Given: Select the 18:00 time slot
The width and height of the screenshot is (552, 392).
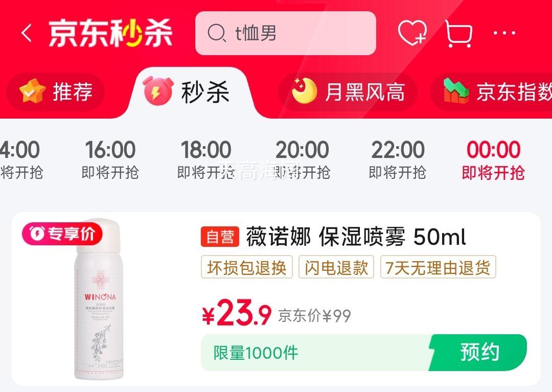Looking at the screenshot, I should (x=206, y=159).
